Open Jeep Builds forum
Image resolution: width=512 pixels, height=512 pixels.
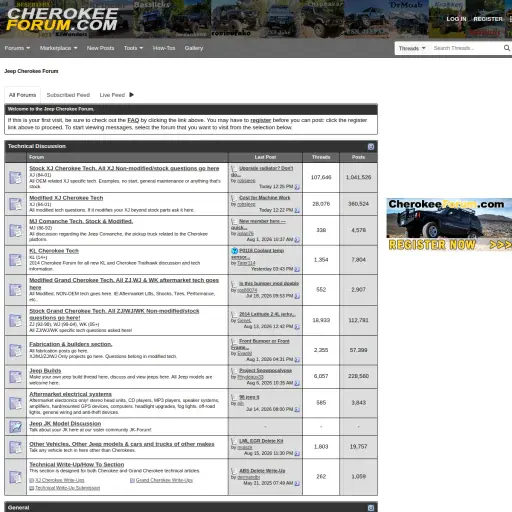(x=45, y=371)
